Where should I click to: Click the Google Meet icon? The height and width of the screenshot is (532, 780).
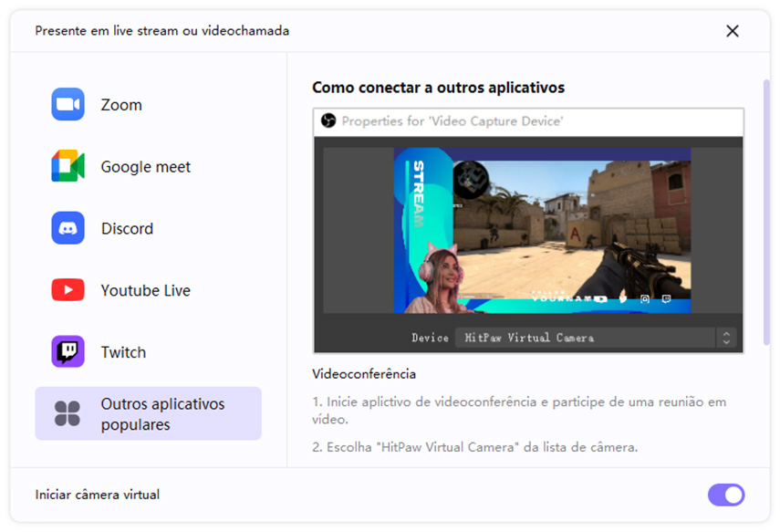click(67, 166)
